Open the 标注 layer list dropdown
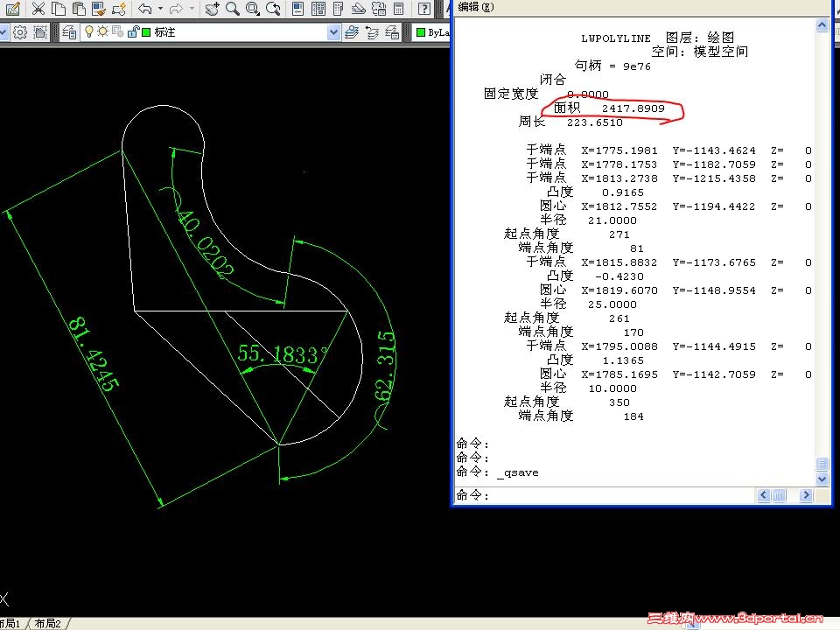The width and height of the screenshot is (840, 630). pyautogui.click(x=333, y=32)
